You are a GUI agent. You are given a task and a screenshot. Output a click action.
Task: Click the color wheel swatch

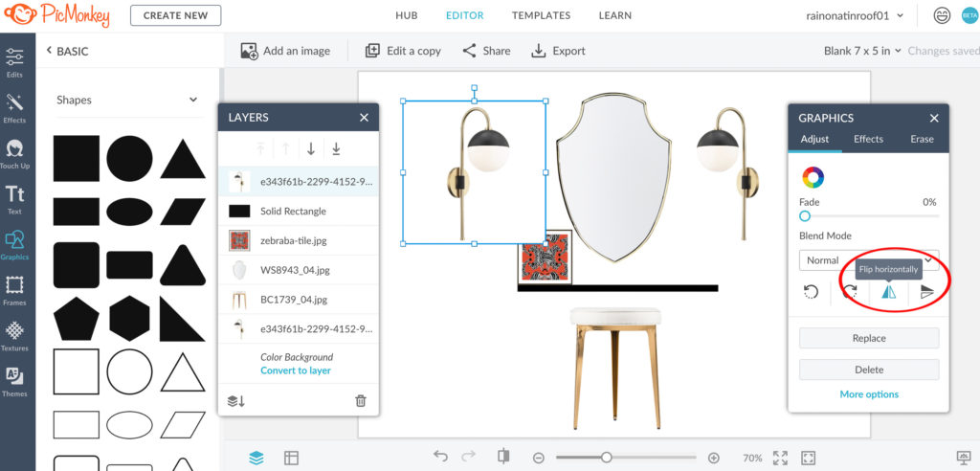coord(813,178)
